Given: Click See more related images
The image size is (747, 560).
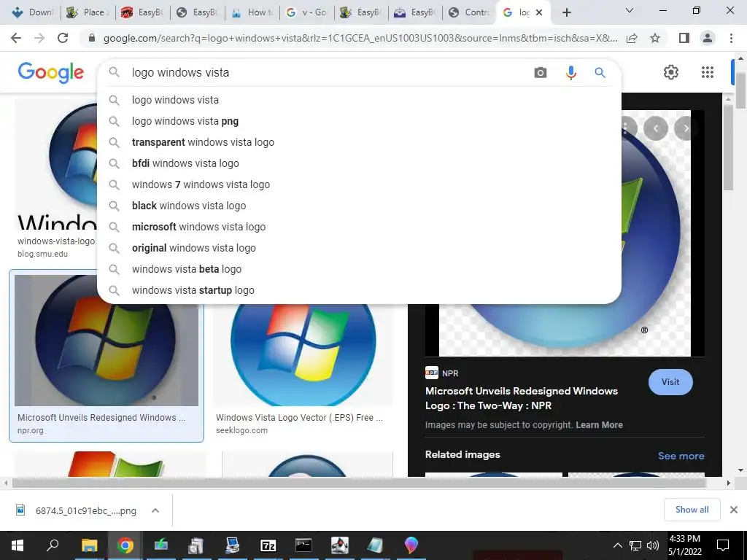Looking at the screenshot, I should 681,456.
